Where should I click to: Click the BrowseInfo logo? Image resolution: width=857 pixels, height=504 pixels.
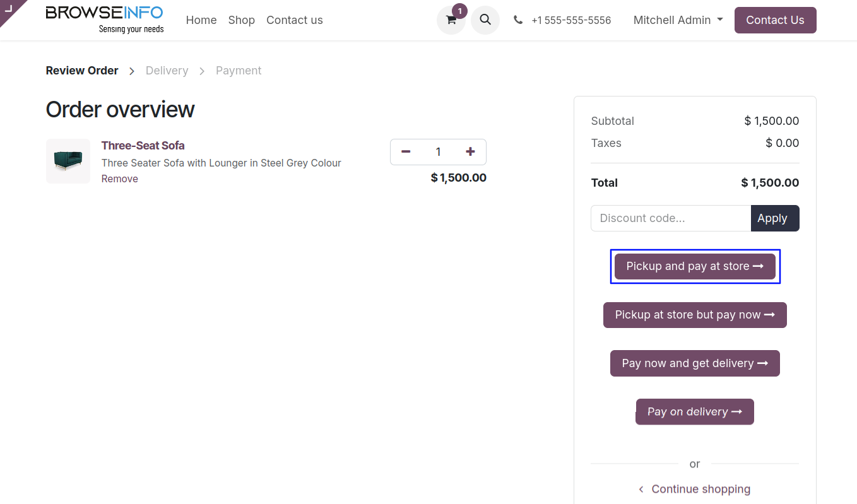click(105, 20)
